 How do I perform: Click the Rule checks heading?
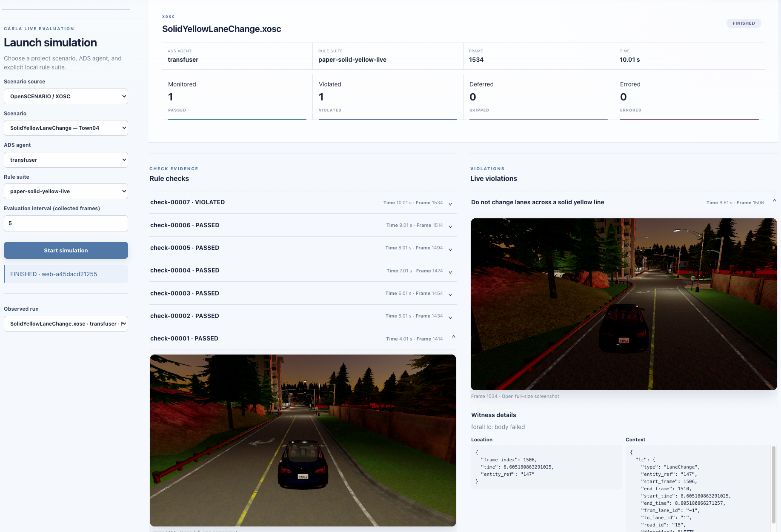point(169,179)
